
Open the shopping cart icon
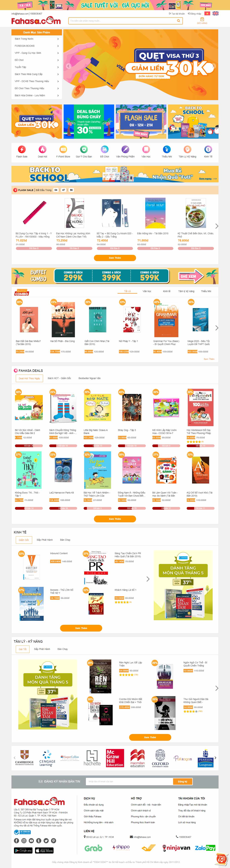pyautogui.click(x=202, y=20)
